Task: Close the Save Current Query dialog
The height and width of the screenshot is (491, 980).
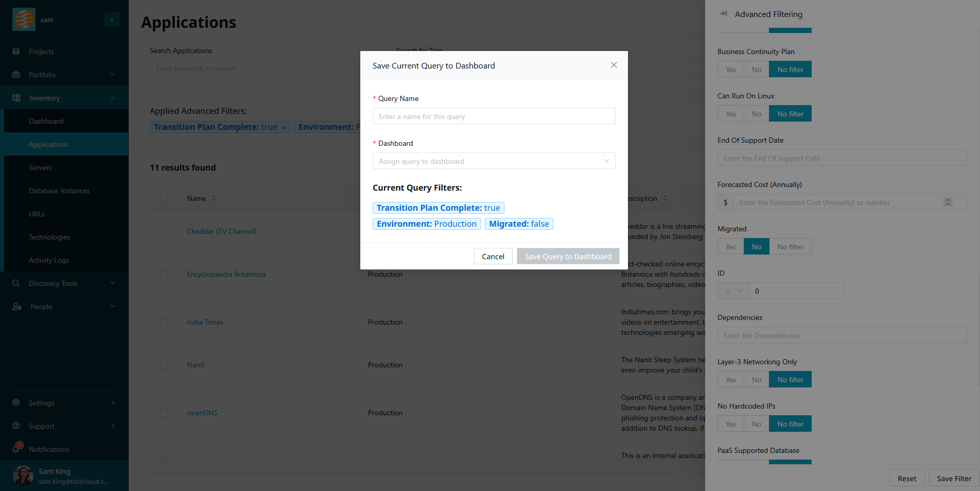Action: coord(614,65)
